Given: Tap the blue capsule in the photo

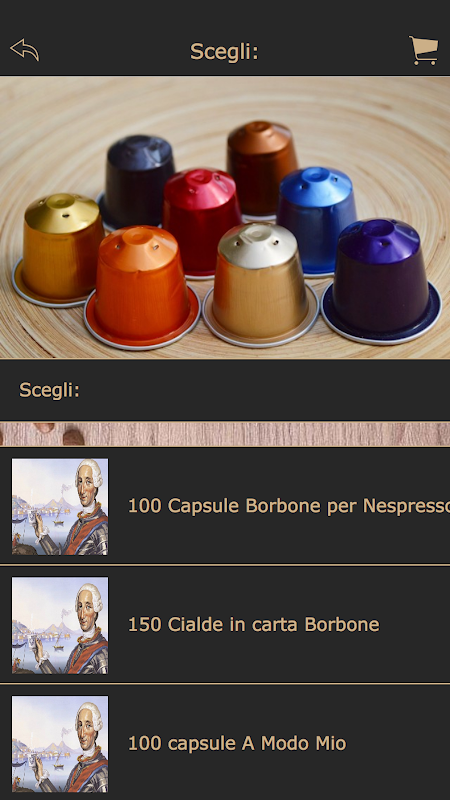Looking at the screenshot, I should pyautogui.click(x=316, y=218).
